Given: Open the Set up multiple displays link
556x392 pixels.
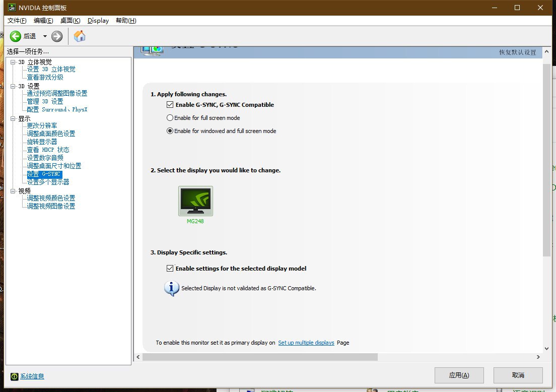Looking at the screenshot, I should [306, 343].
